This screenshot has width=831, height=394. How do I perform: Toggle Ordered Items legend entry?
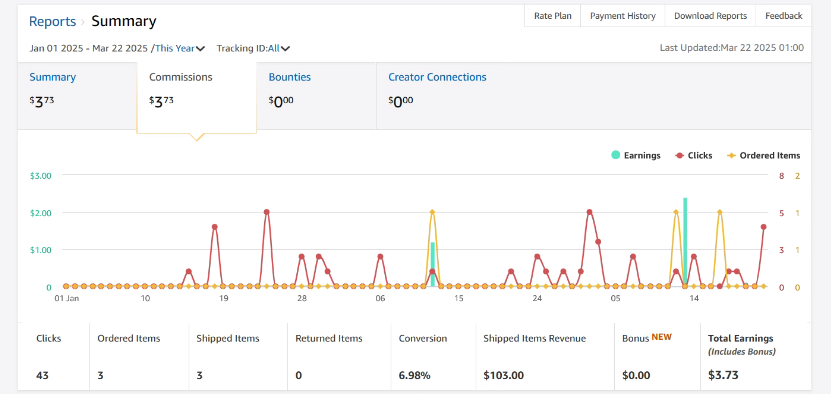click(763, 155)
